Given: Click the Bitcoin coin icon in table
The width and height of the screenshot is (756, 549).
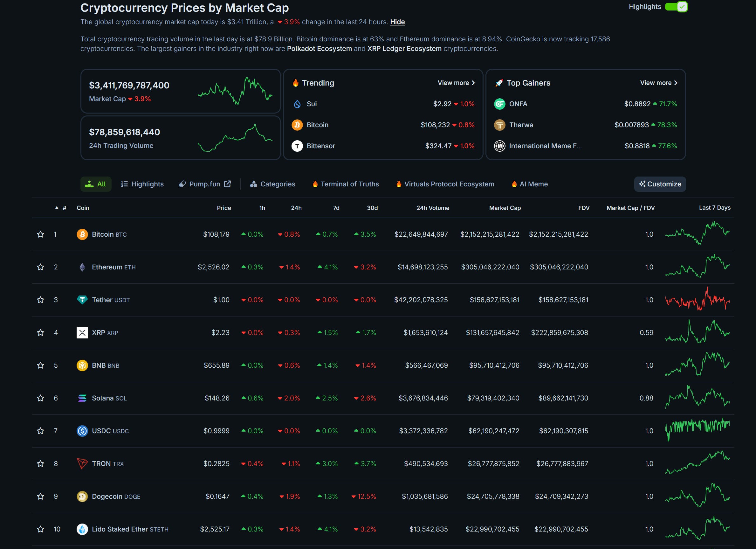Looking at the screenshot, I should [x=82, y=234].
